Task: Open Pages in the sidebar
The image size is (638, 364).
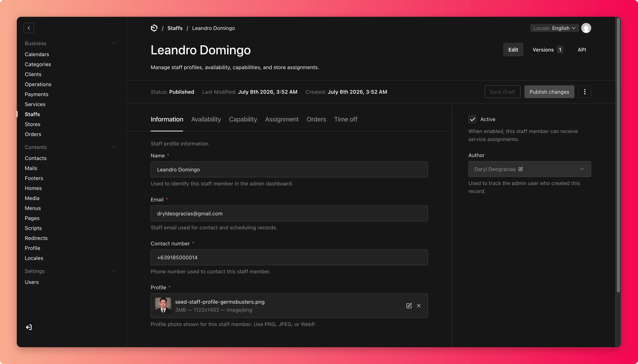Action: point(32,218)
